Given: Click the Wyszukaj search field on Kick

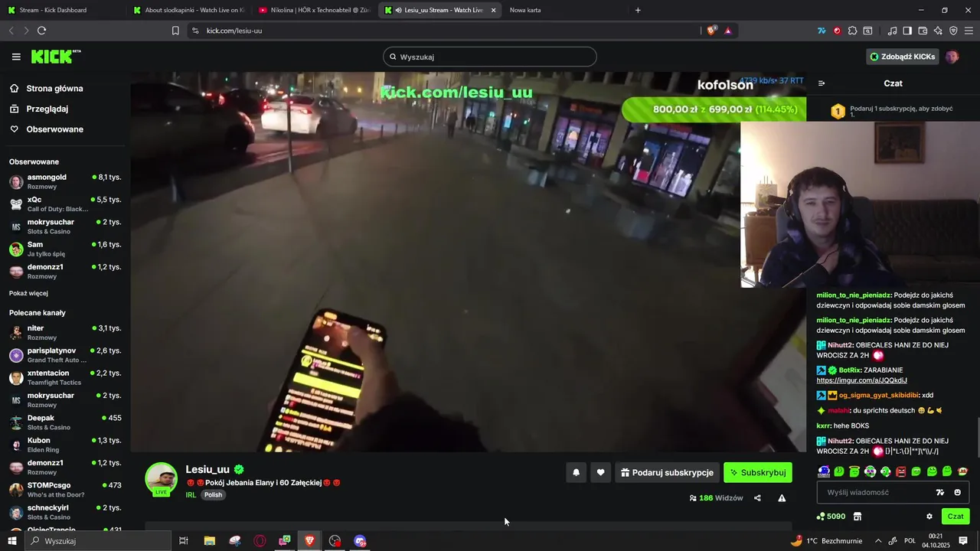Looking at the screenshot, I should click(490, 57).
